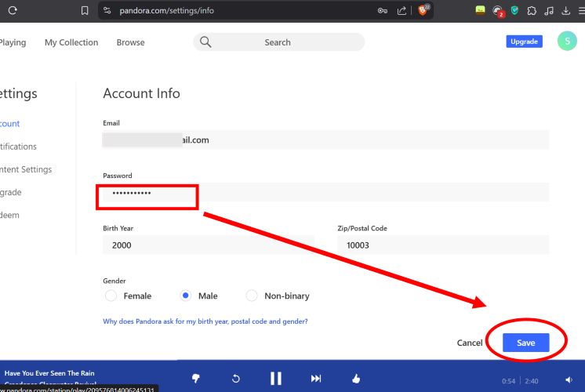Open browser downloads icon
The height and width of the screenshot is (392, 585).
(566, 11)
